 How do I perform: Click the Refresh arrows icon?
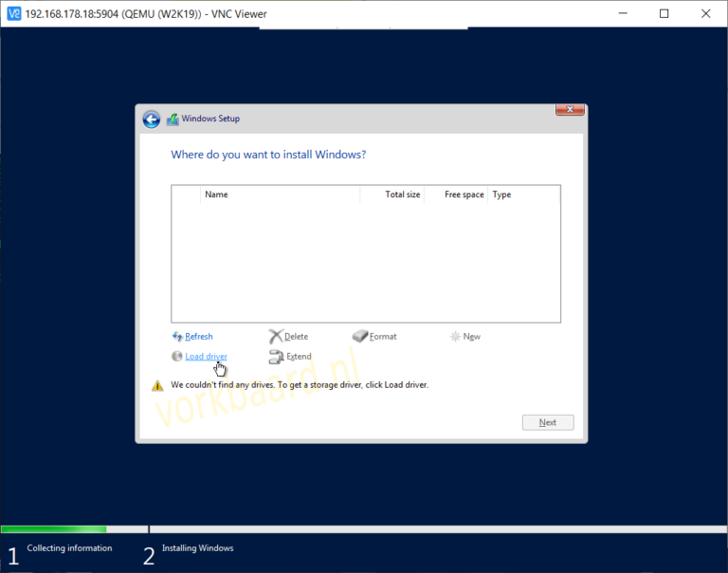(177, 336)
